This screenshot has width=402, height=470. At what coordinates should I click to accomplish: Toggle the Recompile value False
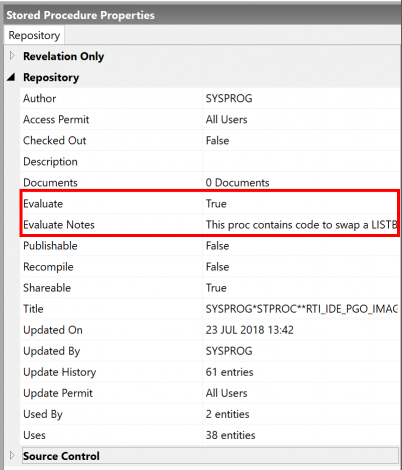[217, 267]
